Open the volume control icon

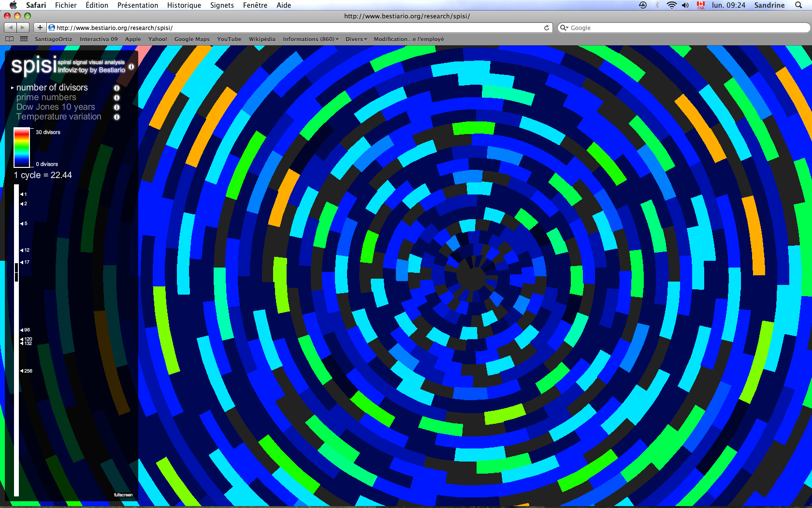pos(685,5)
